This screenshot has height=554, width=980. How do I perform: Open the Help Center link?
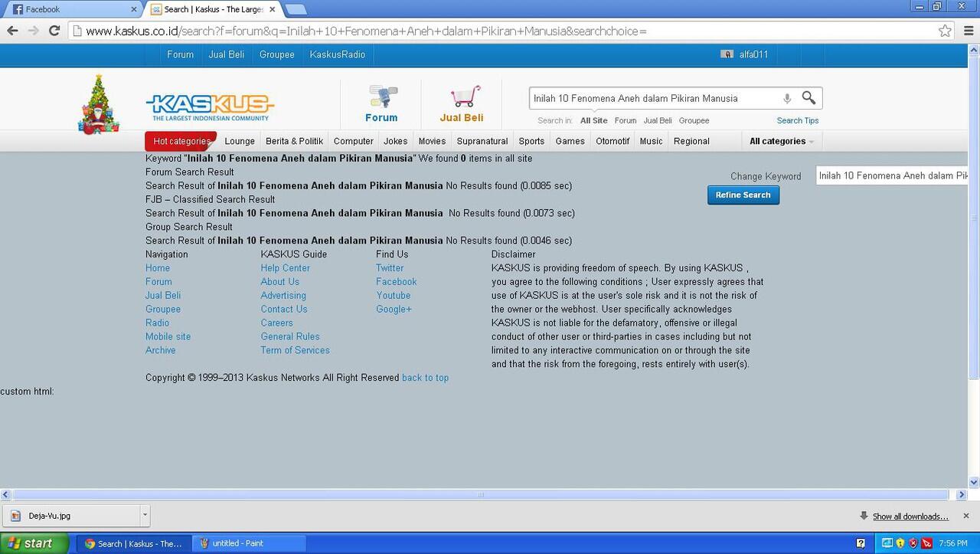[x=286, y=268]
